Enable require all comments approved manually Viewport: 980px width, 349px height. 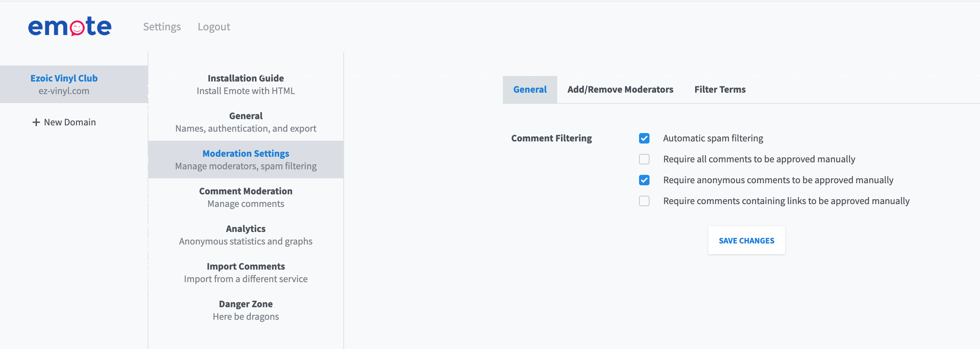[644, 159]
